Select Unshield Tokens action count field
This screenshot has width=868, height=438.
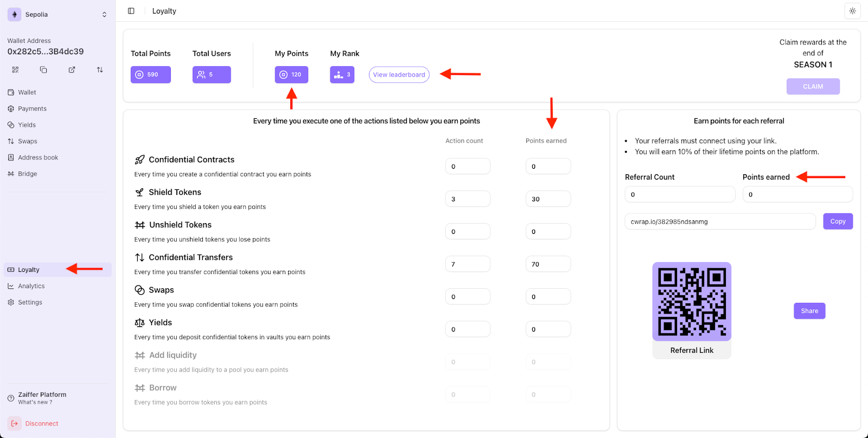pos(468,231)
